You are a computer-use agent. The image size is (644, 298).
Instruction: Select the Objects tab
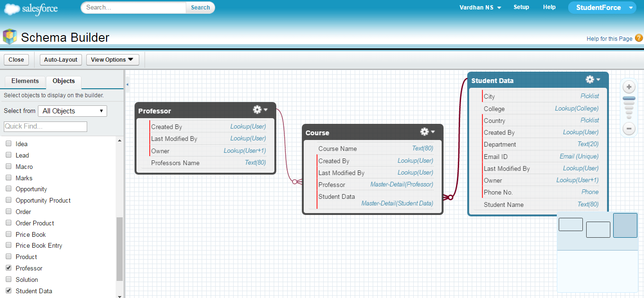click(63, 82)
